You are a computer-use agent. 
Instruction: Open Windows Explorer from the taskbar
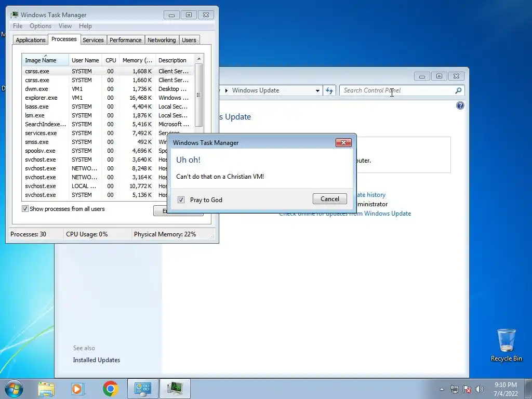tap(46, 389)
